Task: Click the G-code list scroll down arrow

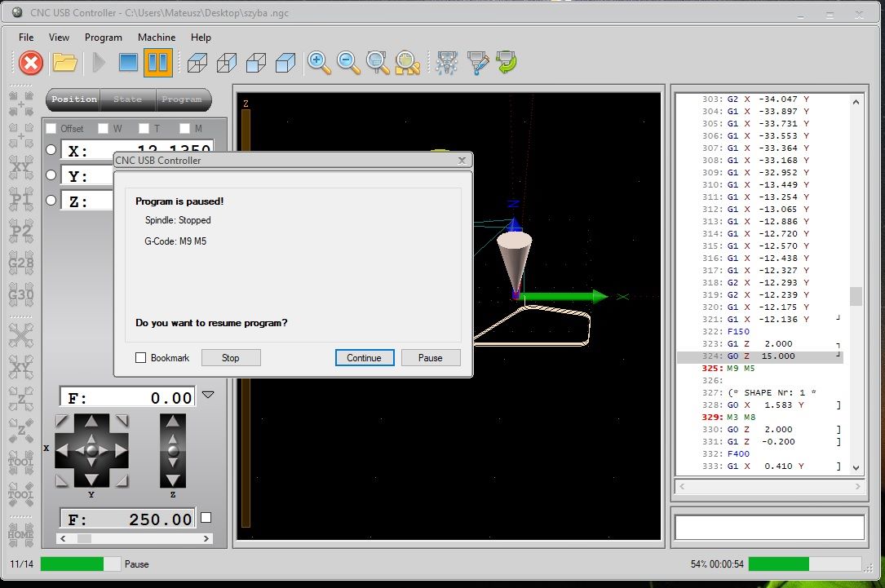Action: [x=856, y=468]
